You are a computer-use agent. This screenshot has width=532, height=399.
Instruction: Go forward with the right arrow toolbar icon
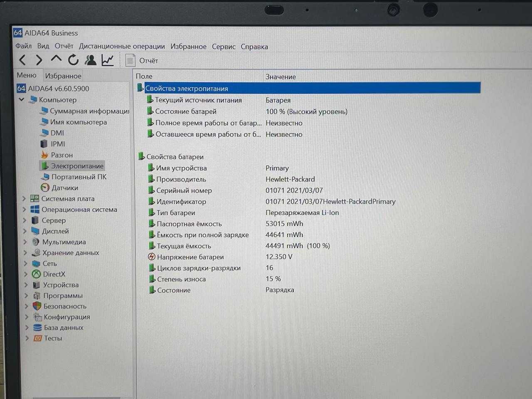pos(39,60)
